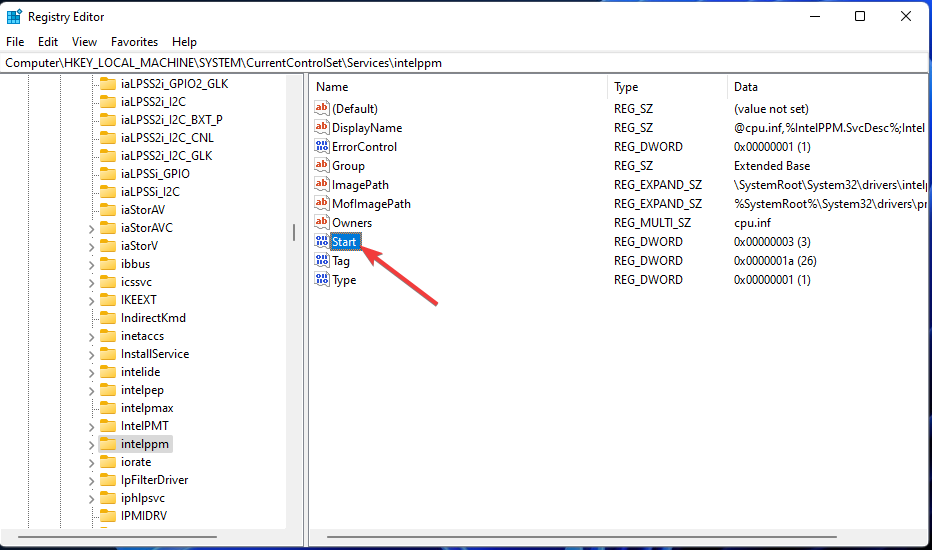Maximize the Registry Editor window
Viewport: 932px width, 550px height.
859,16
